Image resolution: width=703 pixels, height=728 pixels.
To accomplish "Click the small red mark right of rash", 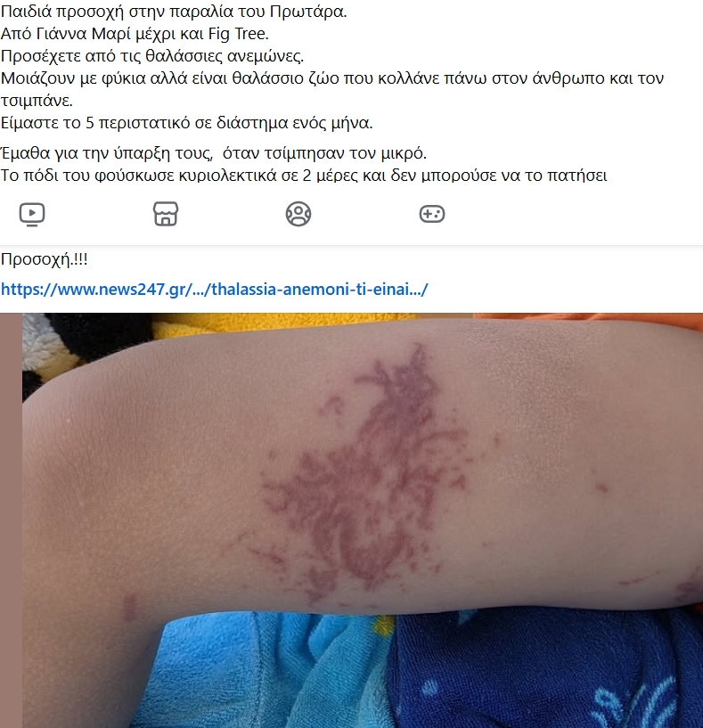I will (601, 487).
